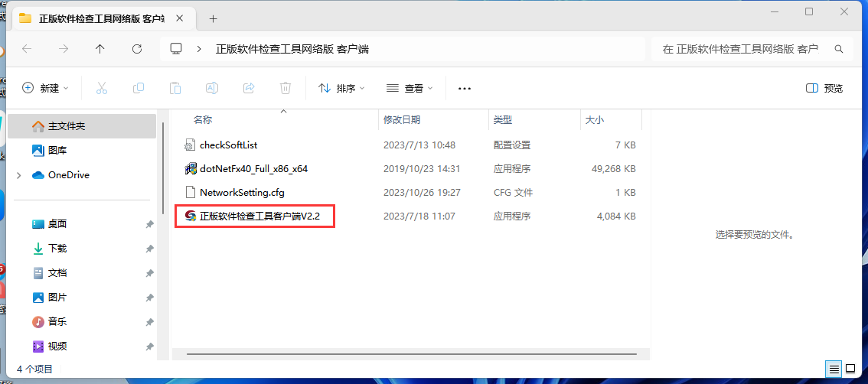Click the NetworkSetting.cfg file icon
Screen dimensions: 868x384
pyautogui.click(x=191, y=193)
